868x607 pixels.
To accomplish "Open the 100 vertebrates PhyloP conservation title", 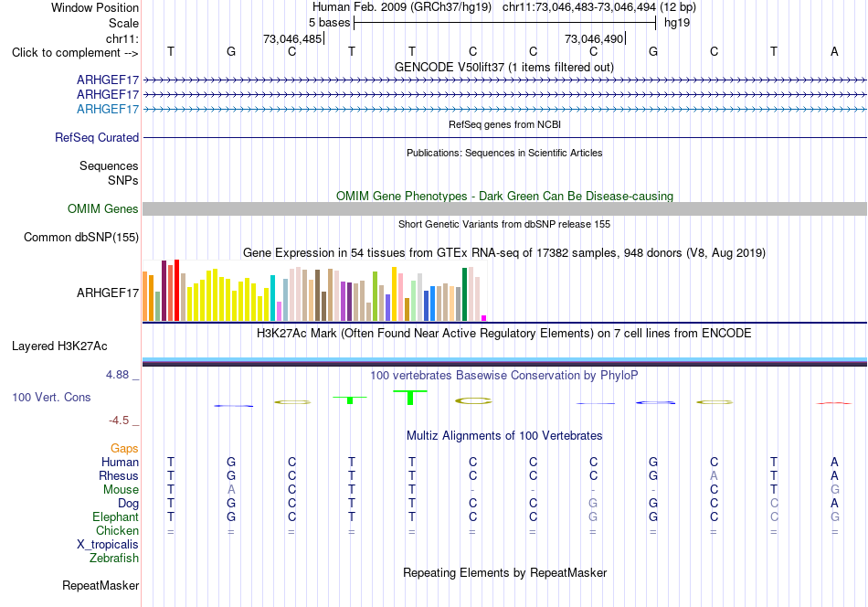I will click(x=504, y=376).
